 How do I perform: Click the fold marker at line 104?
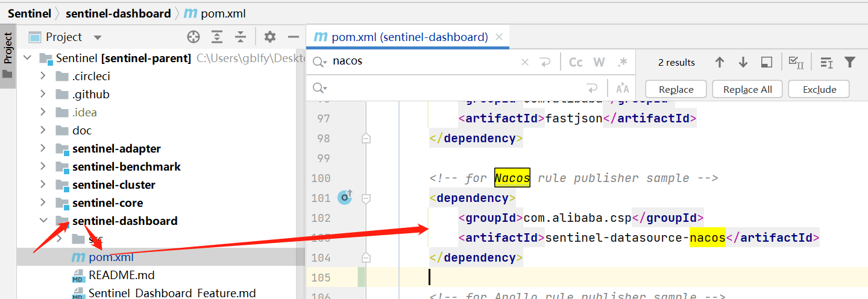pyautogui.click(x=365, y=258)
